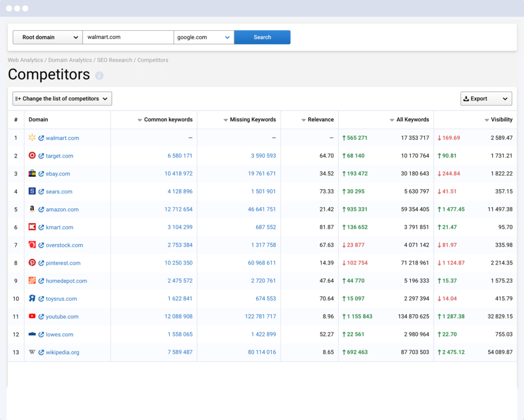Open external link icon for target.com
This screenshot has width=524, height=420.
(41, 156)
